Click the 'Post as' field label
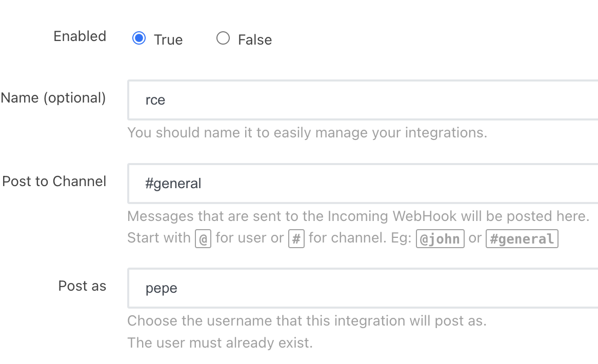This screenshot has height=364, width=598. click(x=82, y=286)
